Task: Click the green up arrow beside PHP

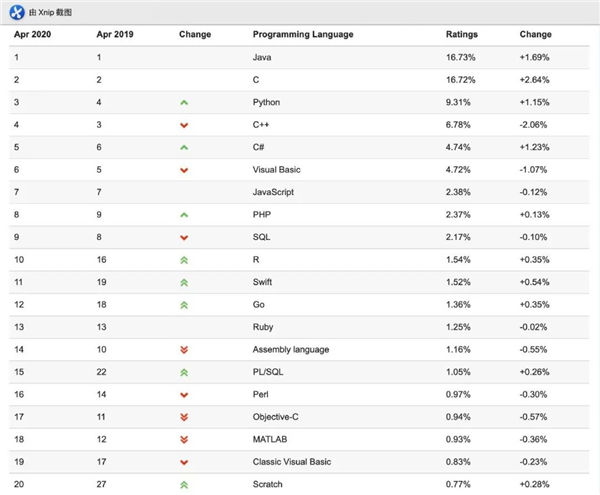Action: [184, 215]
